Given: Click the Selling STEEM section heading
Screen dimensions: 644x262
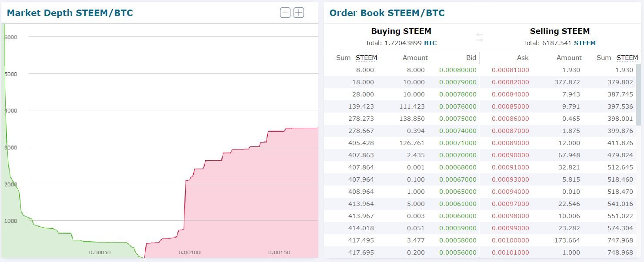Looking at the screenshot, I should tap(559, 31).
